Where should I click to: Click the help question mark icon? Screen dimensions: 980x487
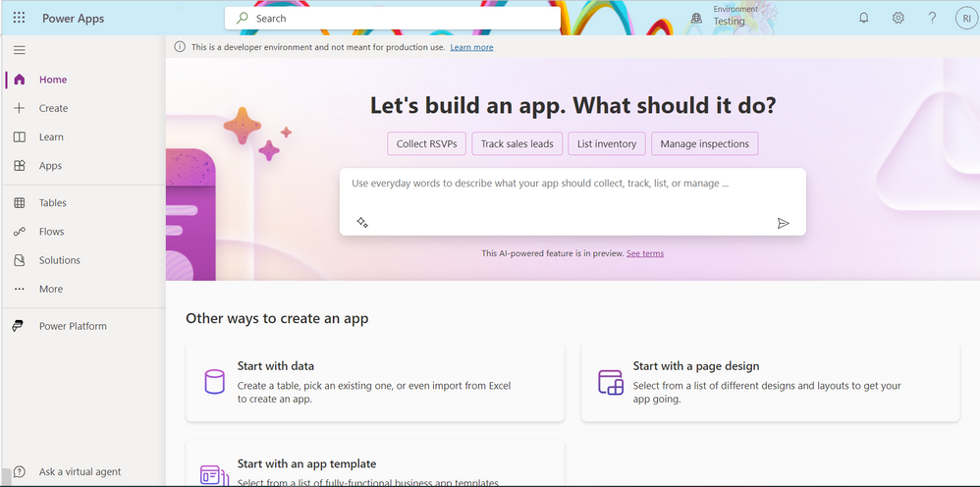tap(932, 18)
